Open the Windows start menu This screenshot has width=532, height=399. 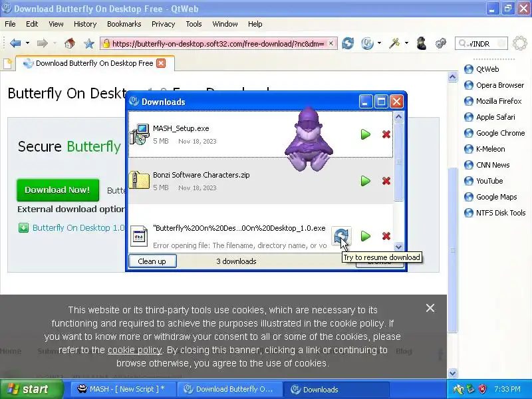pos(31,389)
